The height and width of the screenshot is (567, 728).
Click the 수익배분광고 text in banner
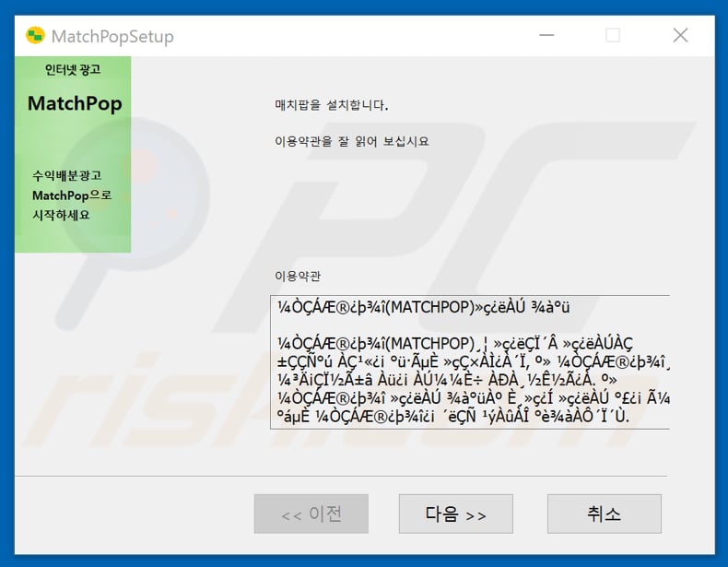coord(67,175)
